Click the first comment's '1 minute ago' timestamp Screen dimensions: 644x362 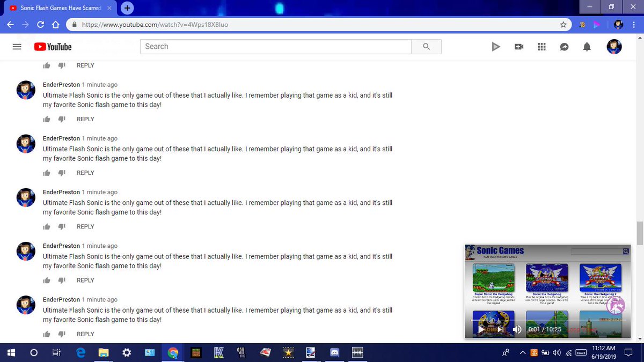(100, 85)
